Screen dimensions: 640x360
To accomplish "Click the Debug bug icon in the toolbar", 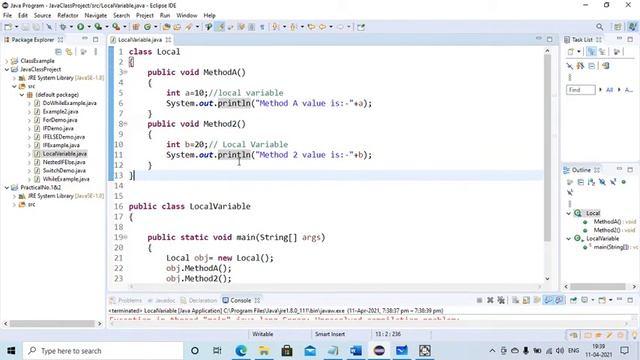I will tap(63, 27).
